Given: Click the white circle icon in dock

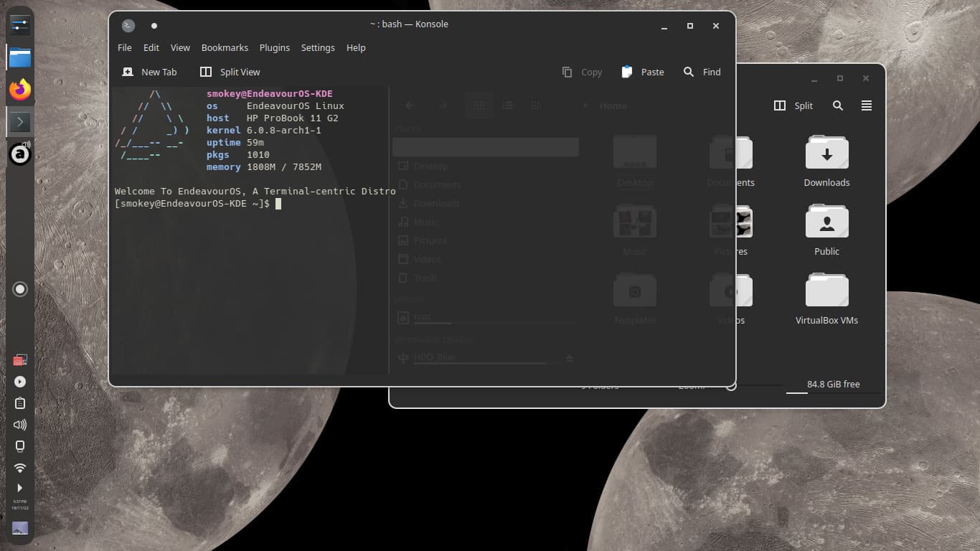Looking at the screenshot, I should [x=20, y=289].
